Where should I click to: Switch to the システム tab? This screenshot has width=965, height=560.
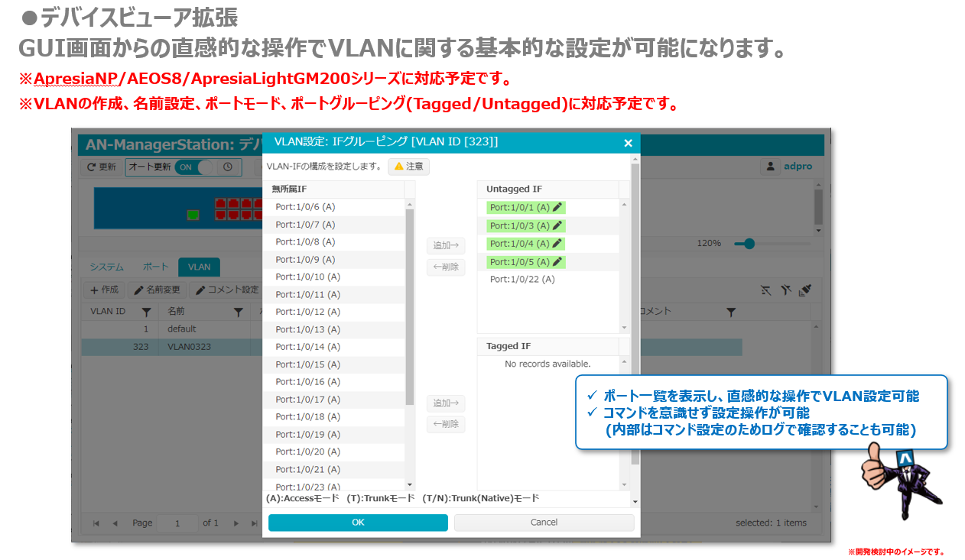click(106, 267)
